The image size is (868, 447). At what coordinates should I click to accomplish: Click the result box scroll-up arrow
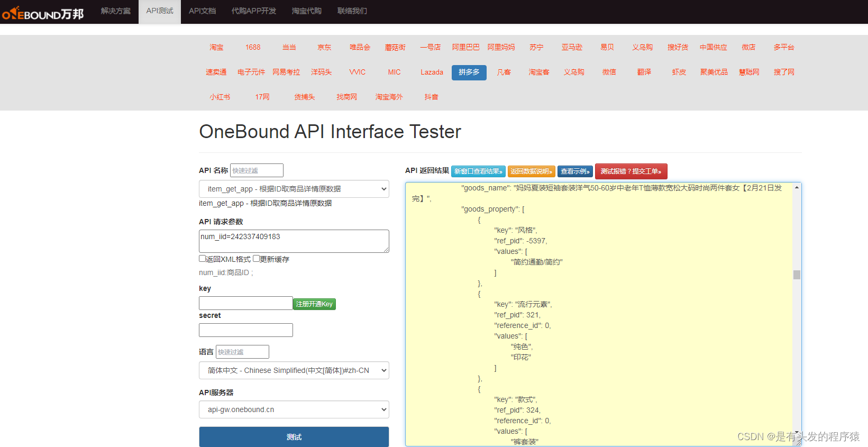point(797,188)
